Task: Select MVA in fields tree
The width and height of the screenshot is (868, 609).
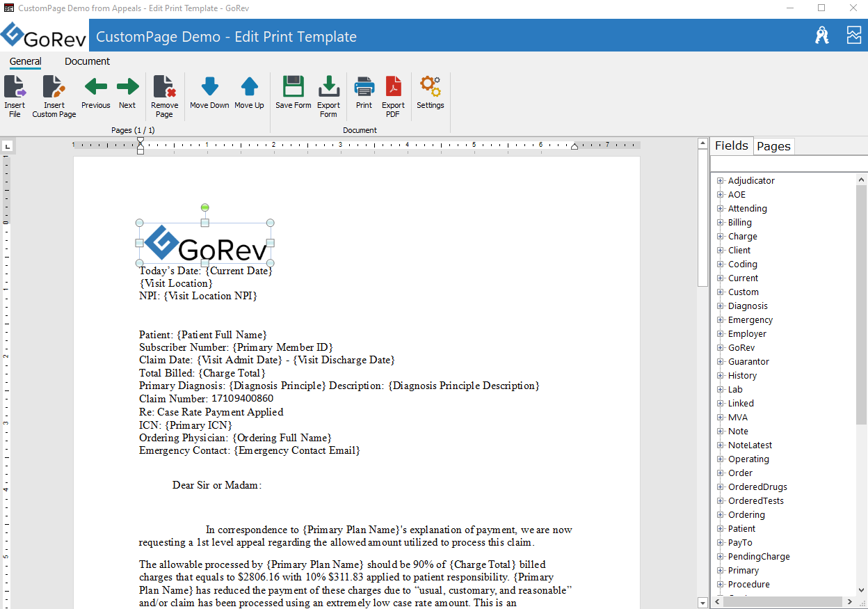Action: point(738,418)
